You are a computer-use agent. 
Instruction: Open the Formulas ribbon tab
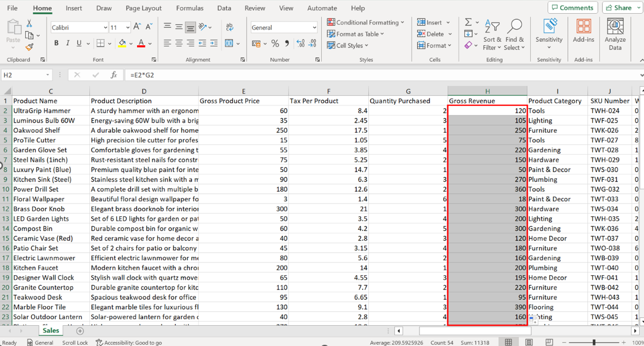pyautogui.click(x=189, y=8)
